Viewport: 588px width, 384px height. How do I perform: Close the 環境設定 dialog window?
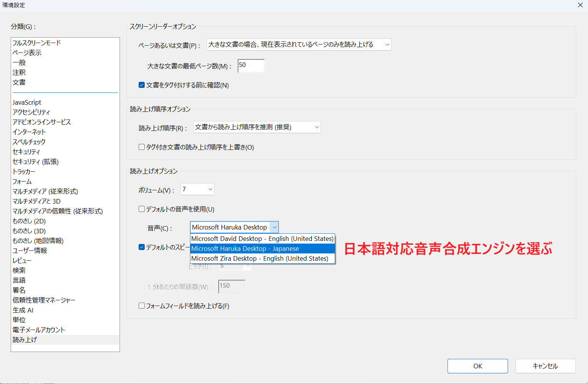(x=580, y=5)
